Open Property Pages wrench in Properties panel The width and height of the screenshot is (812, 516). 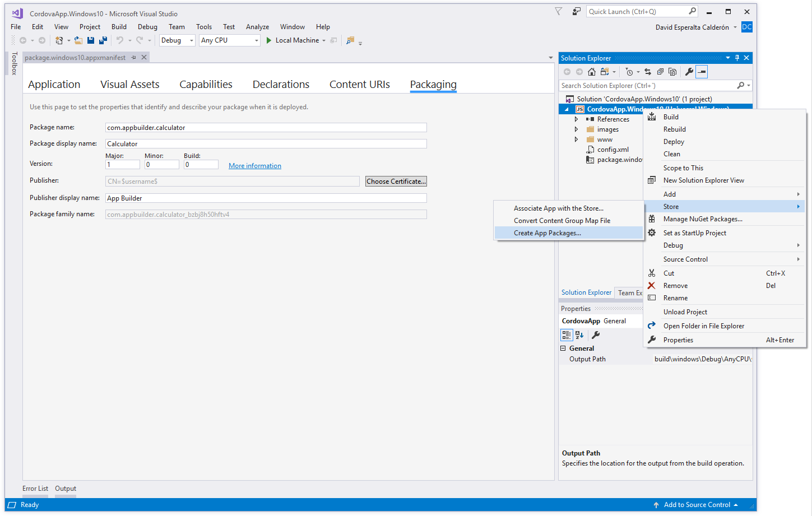(x=596, y=335)
